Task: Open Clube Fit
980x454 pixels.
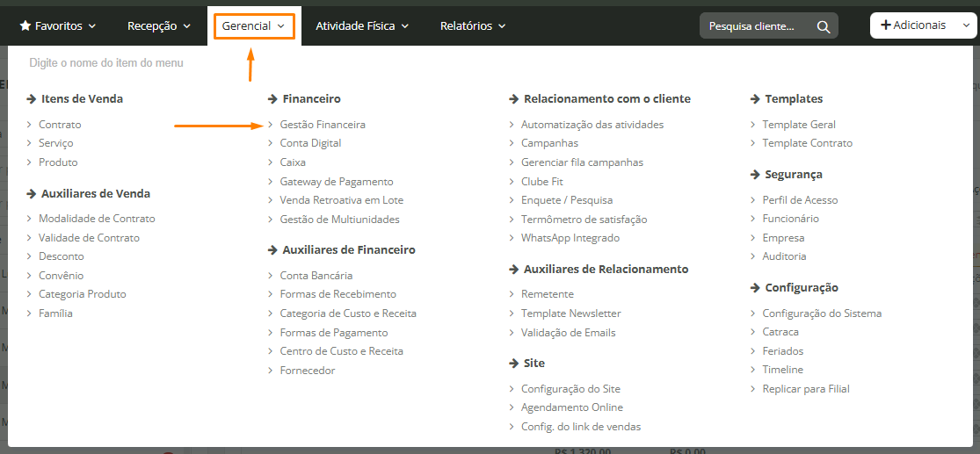Action: point(542,182)
